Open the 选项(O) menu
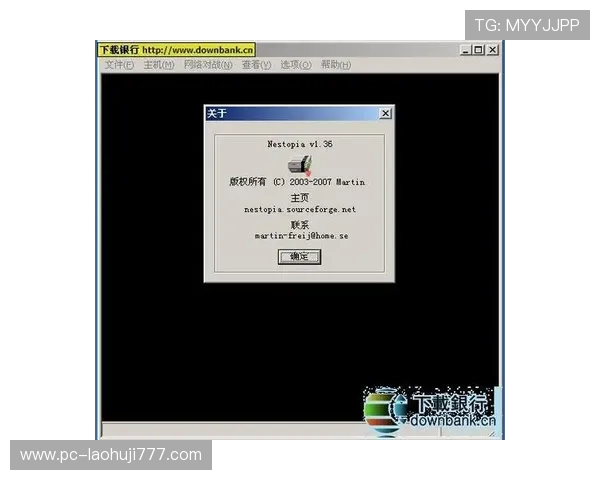This screenshot has width=600, height=480. 295,65
